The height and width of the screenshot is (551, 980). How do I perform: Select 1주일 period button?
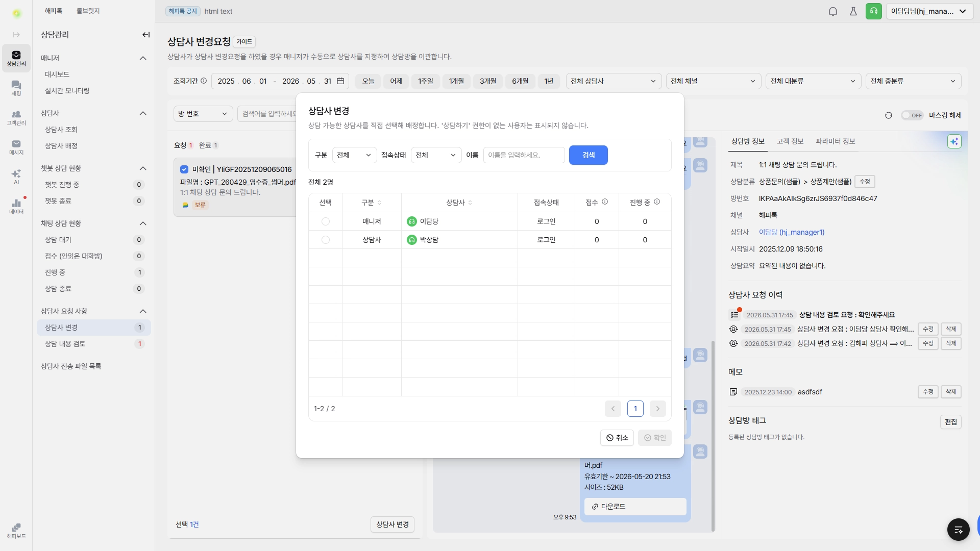pyautogui.click(x=426, y=81)
